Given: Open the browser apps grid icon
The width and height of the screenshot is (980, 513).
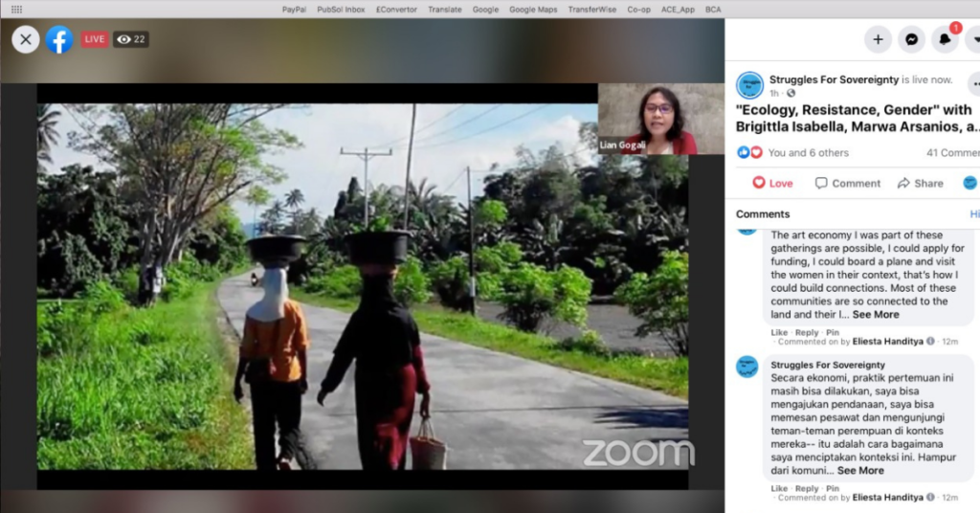Looking at the screenshot, I should pyautogui.click(x=16, y=9).
